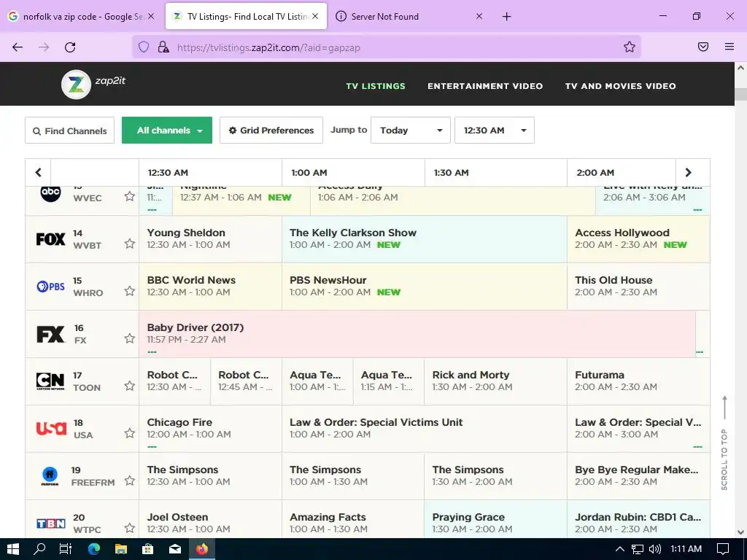Go back to the previous page
Viewport: 747px width, 560px height.
coord(18,47)
